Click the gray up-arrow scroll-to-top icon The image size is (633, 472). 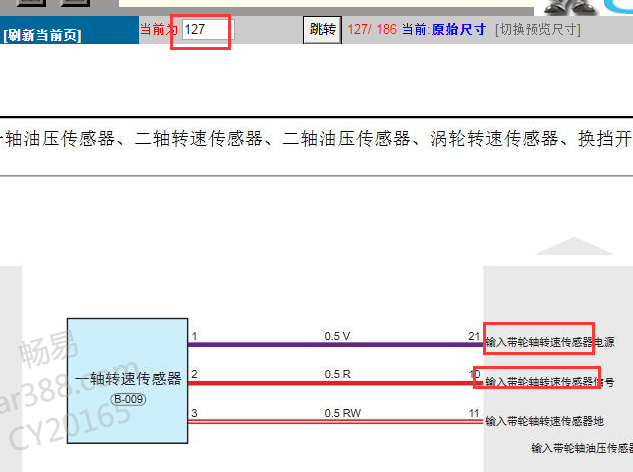coord(574,246)
